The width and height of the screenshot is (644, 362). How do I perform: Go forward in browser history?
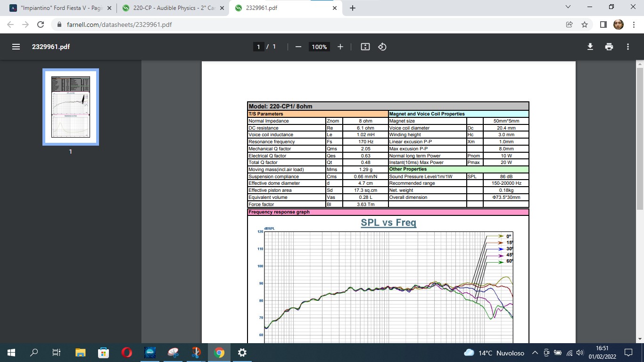[x=25, y=25]
